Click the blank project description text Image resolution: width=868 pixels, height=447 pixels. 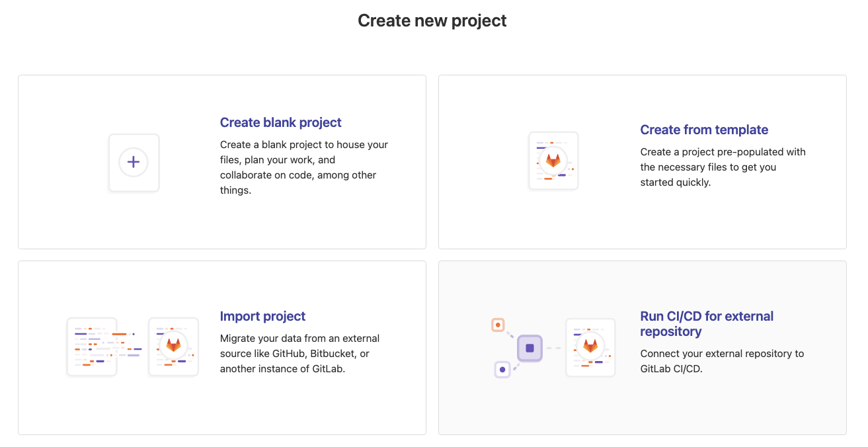pos(303,167)
